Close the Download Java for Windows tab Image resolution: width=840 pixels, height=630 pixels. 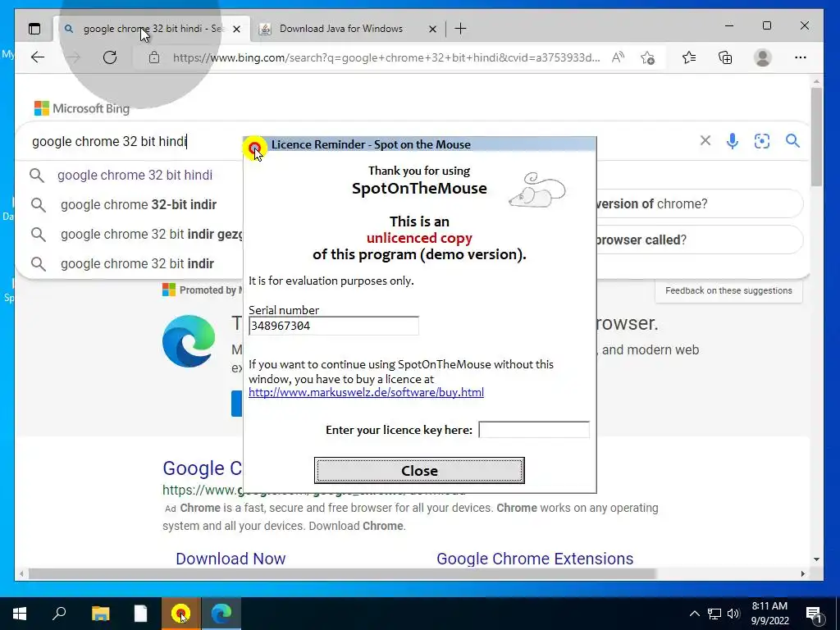coord(432,29)
